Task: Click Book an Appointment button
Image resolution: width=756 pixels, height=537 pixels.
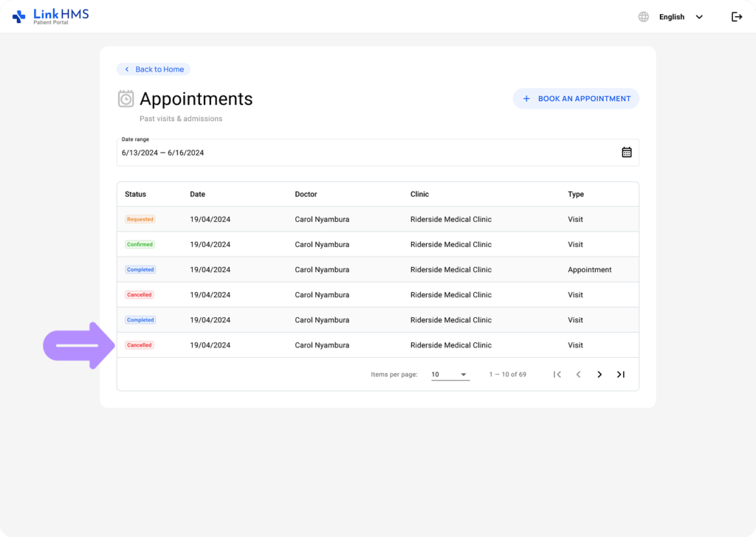Action: [x=576, y=99]
